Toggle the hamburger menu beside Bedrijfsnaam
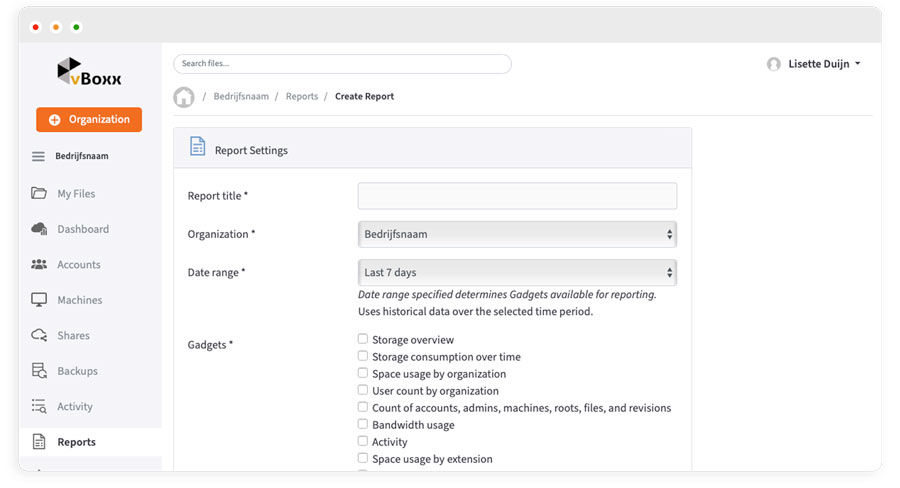 click(38, 157)
